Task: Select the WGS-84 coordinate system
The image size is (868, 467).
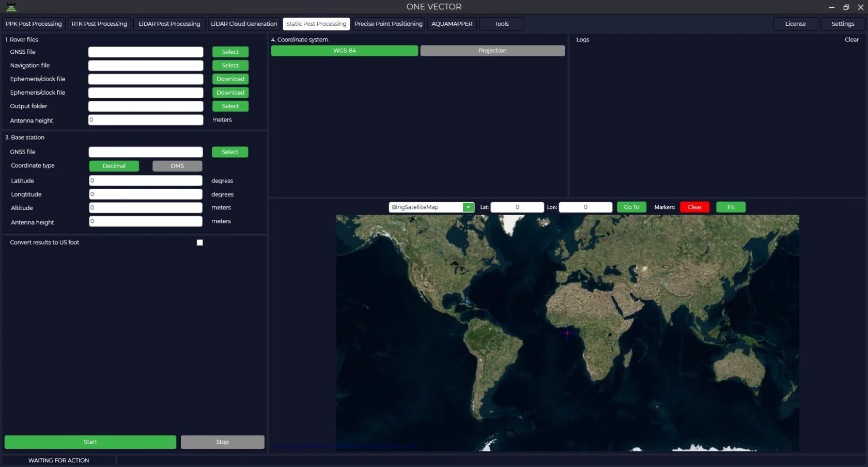Action: click(x=345, y=51)
